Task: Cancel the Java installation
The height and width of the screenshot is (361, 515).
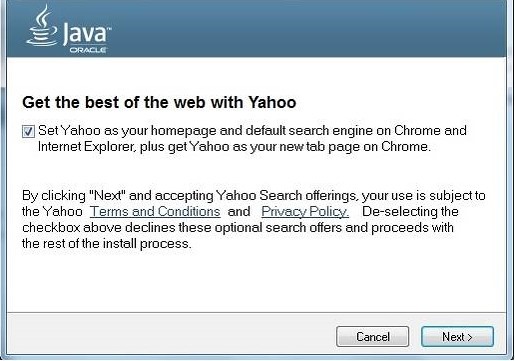Action: [x=372, y=337]
